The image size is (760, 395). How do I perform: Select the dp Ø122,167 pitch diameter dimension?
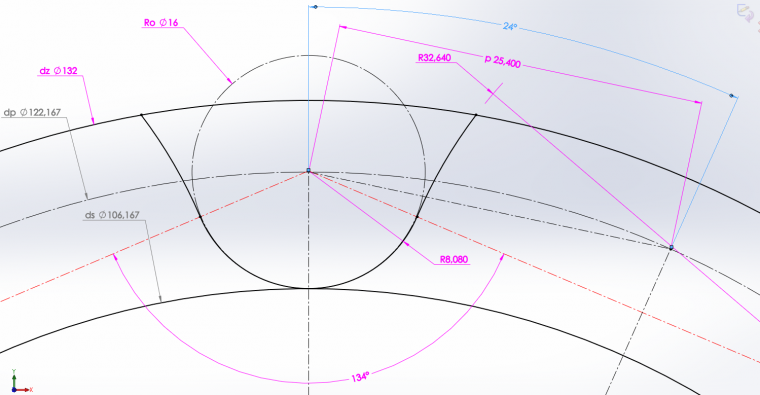32,112
